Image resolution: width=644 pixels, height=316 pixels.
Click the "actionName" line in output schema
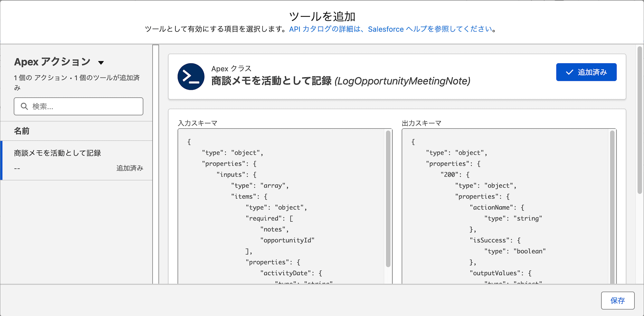click(x=497, y=207)
